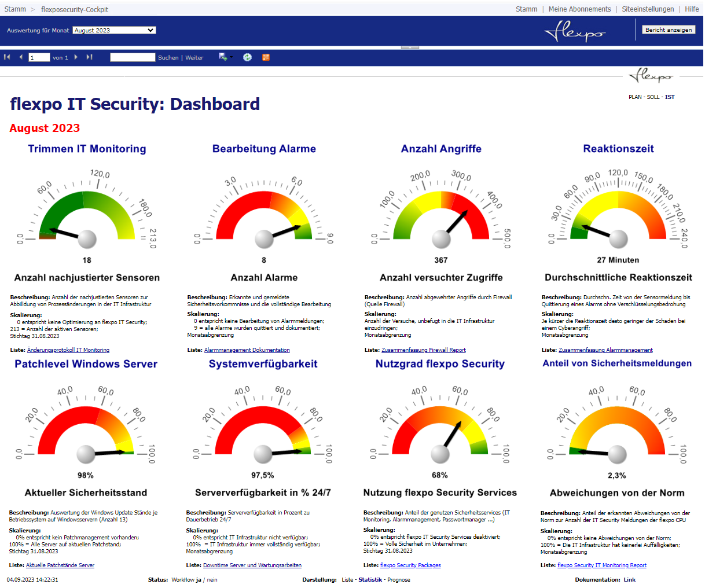Go to first report page

tap(7, 57)
